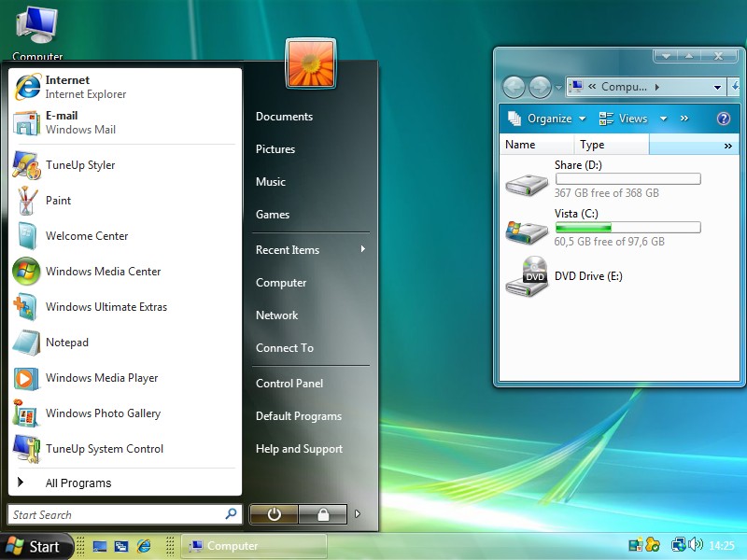Click the Vista (C:) drive icon

pos(527,230)
